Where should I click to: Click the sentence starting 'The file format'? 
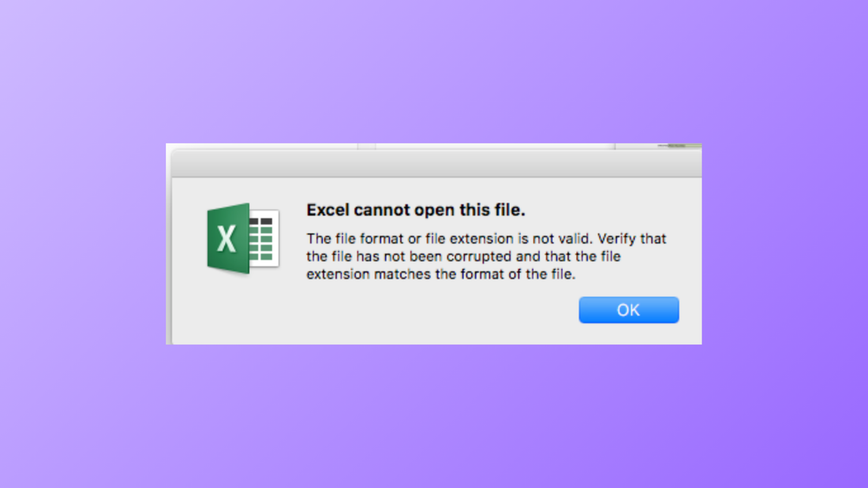395,239
